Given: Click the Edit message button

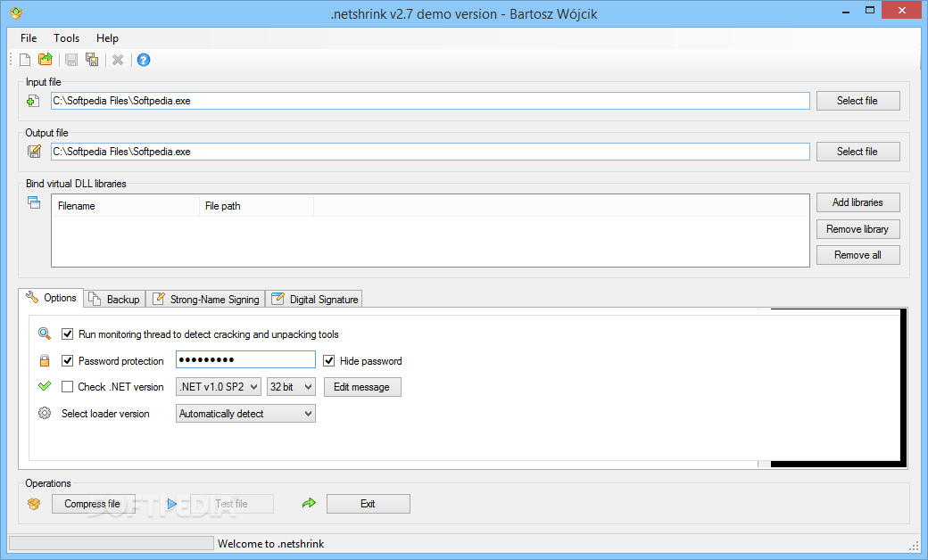Looking at the screenshot, I should click(362, 387).
